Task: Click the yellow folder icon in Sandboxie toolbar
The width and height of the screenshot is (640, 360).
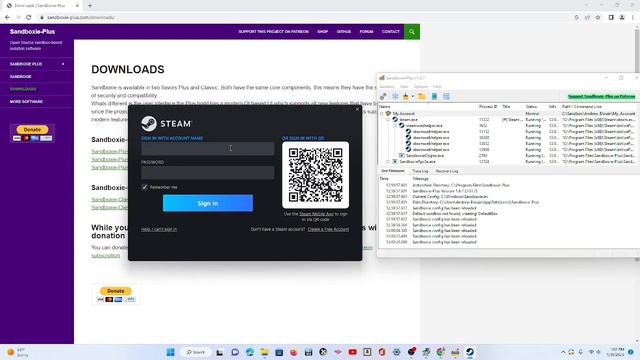Action: click(x=422, y=96)
